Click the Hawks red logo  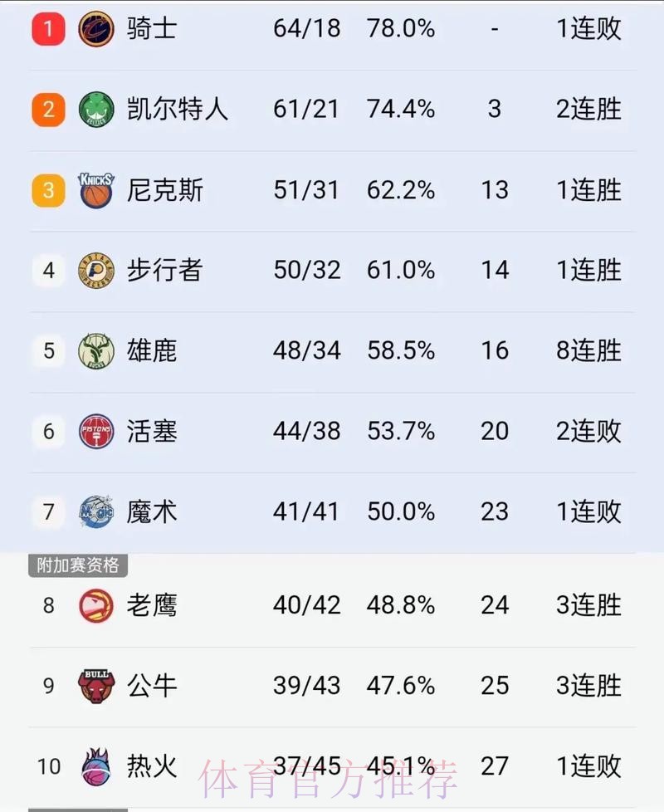click(x=97, y=605)
